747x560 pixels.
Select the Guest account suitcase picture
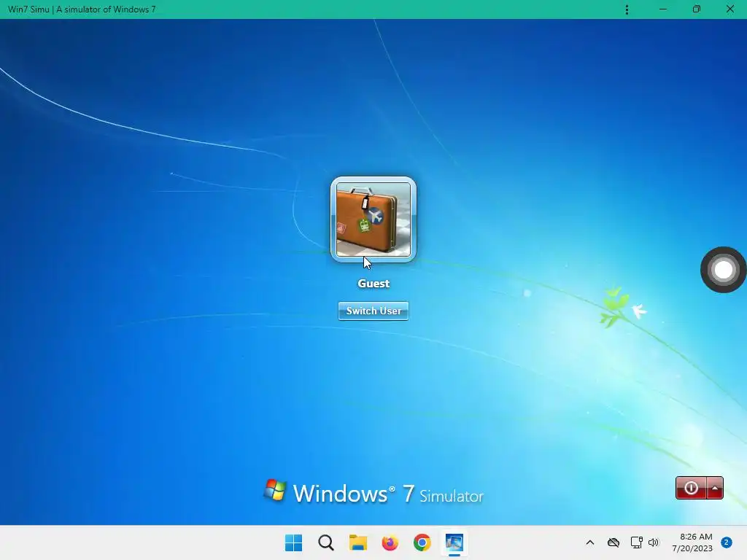click(373, 219)
